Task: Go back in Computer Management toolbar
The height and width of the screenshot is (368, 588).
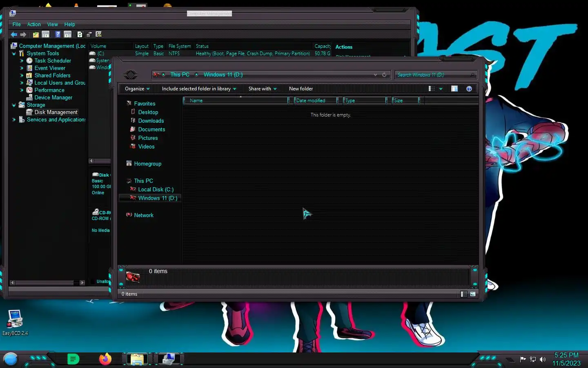Action: 14,35
